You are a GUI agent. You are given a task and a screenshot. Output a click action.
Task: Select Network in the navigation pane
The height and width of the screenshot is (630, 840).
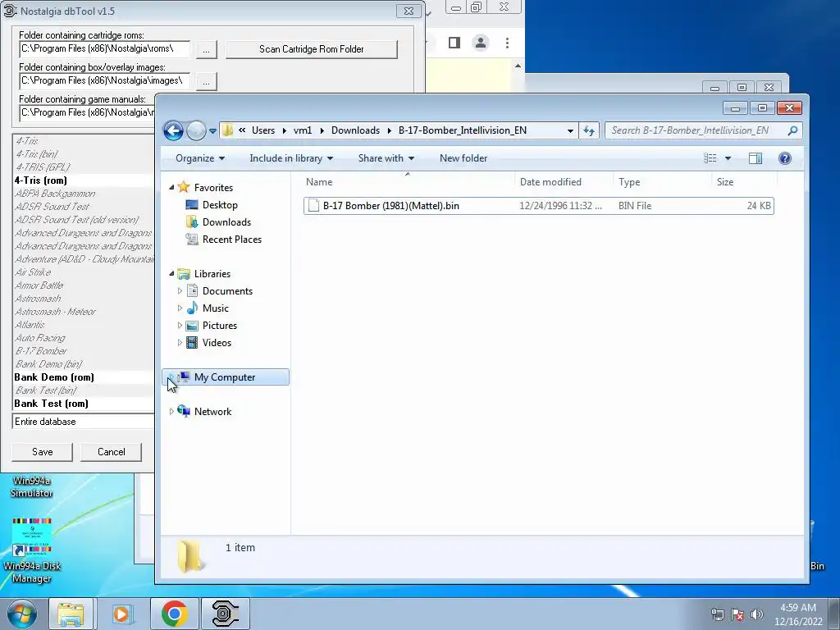212,412
